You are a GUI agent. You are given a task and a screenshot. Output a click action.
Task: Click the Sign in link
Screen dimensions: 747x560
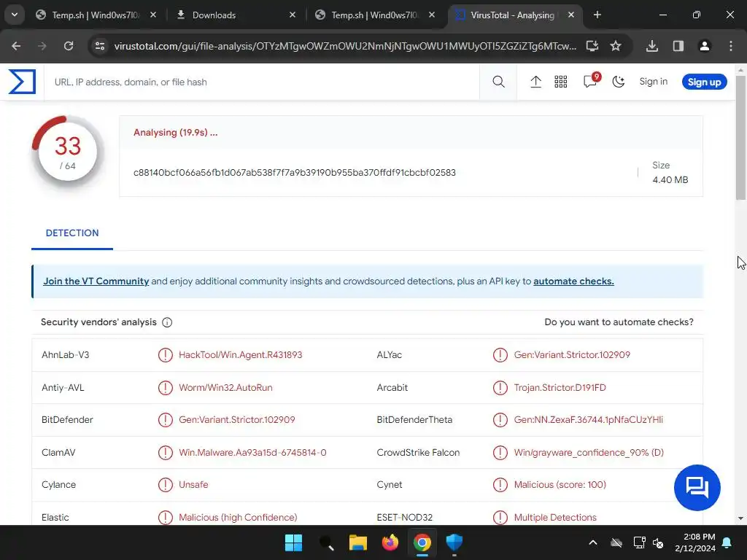pos(653,82)
